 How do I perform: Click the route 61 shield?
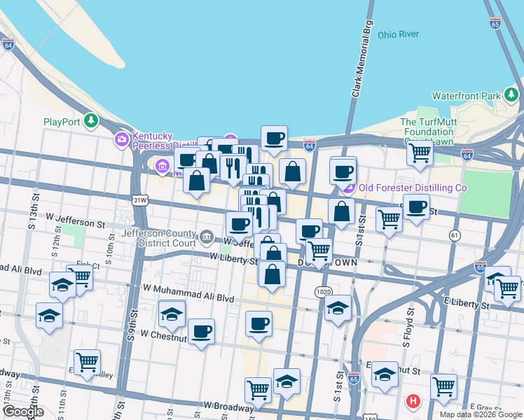[455, 236]
